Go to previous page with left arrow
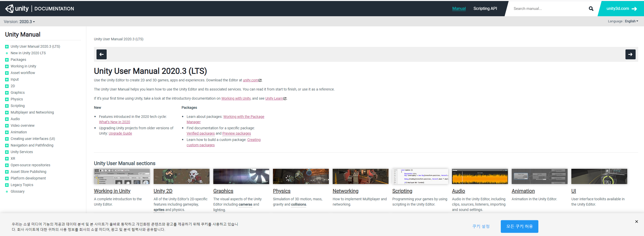Viewport: 644px width, 236px height. (102, 54)
